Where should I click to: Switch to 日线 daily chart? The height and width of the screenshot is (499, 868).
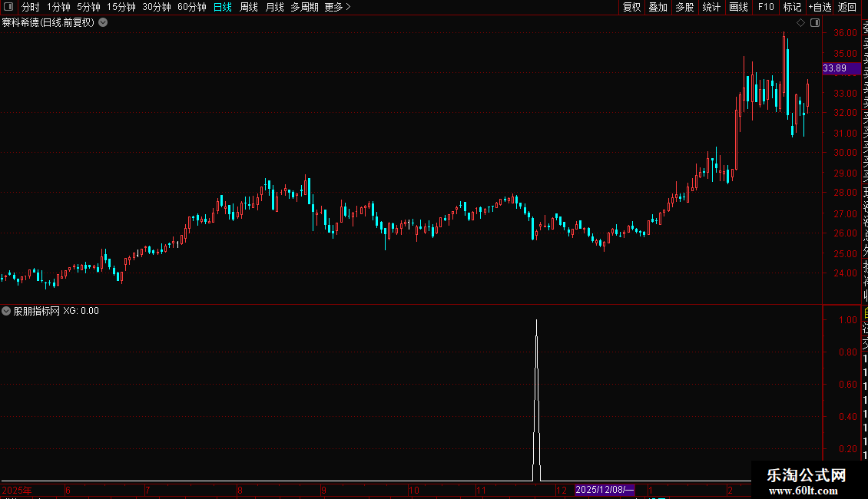point(223,7)
